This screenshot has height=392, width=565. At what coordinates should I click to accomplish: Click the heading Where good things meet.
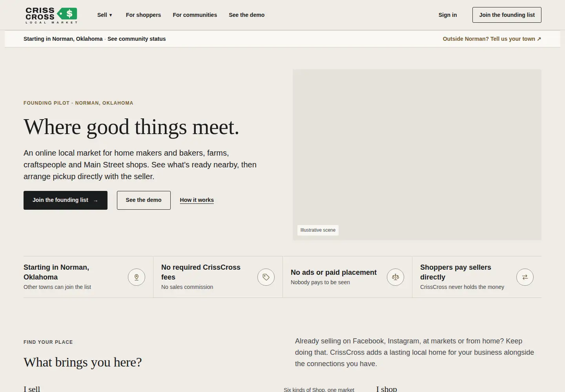pyautogui.click(x=131, y=127)
